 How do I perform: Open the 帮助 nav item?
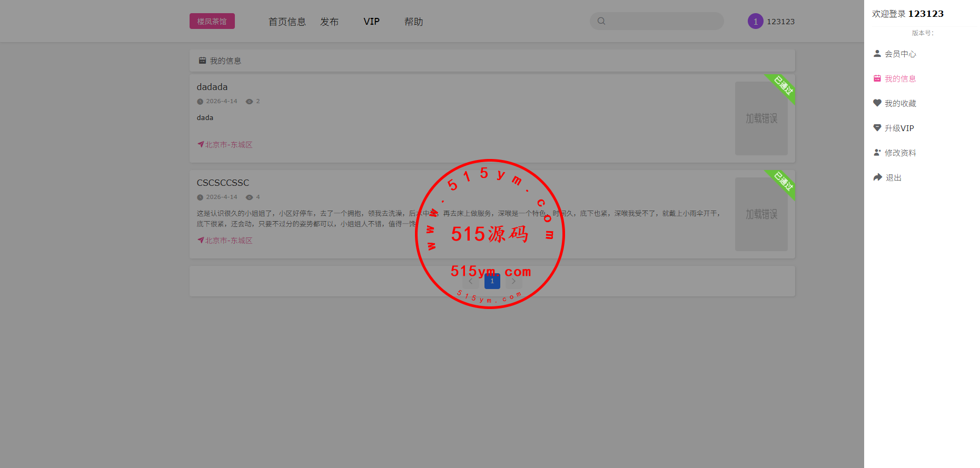(413, 22)
